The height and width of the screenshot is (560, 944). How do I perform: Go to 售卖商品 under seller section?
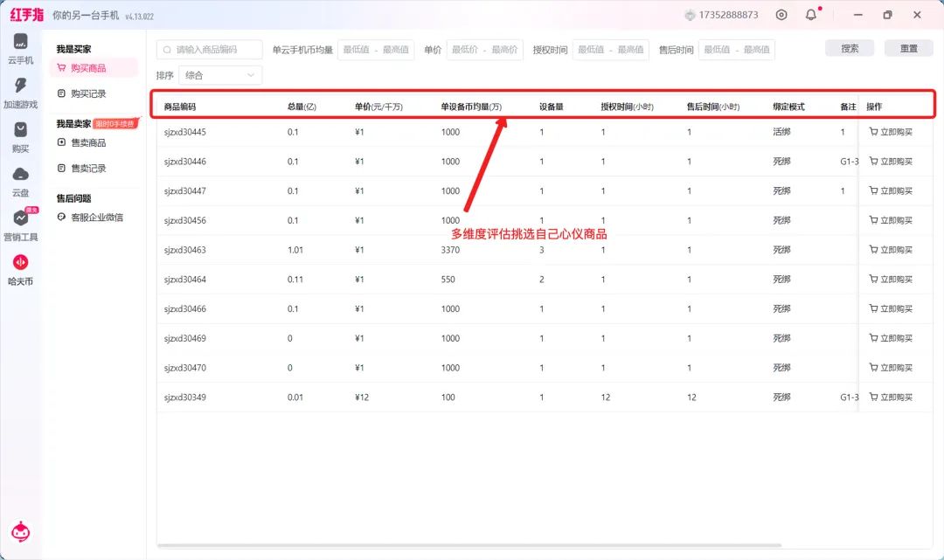click(88, 142)
